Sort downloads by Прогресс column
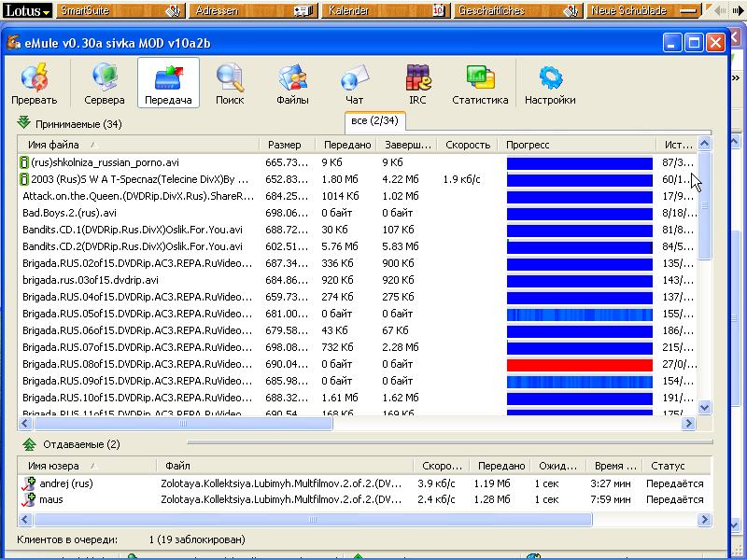This screenshot has width=747, height=560. pos(576,145)
